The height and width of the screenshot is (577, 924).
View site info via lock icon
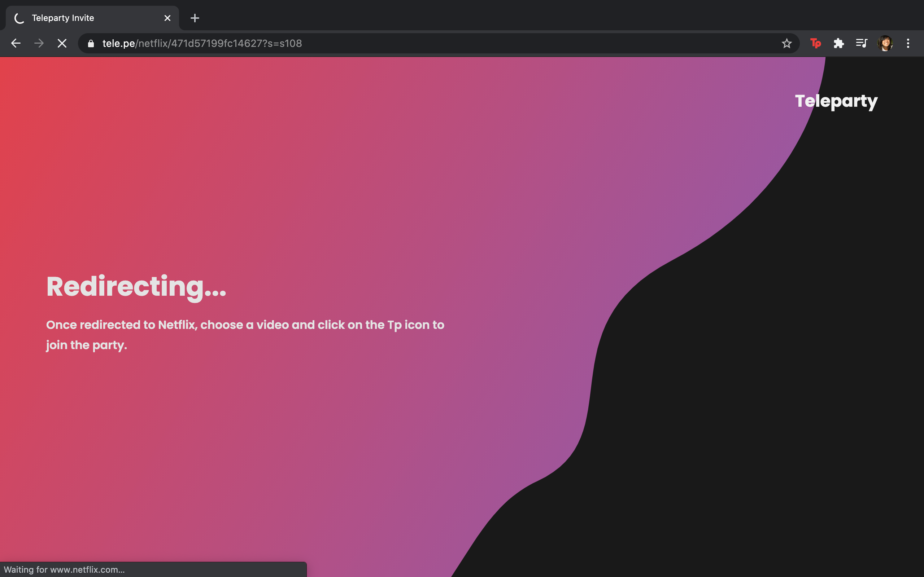[91, 44]
